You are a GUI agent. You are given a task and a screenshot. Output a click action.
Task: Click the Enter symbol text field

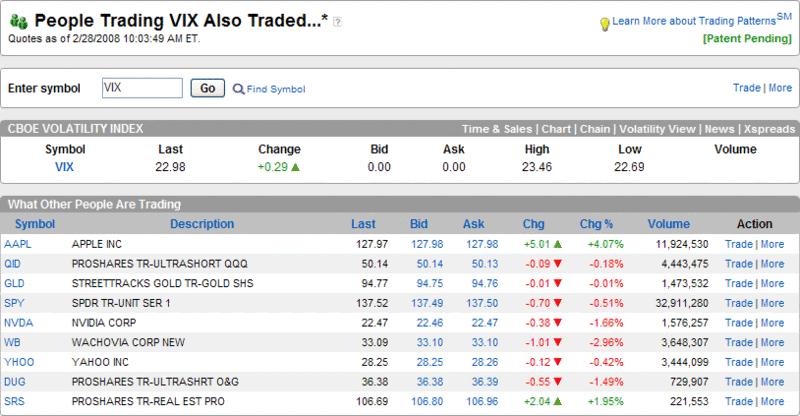(142, 88)
